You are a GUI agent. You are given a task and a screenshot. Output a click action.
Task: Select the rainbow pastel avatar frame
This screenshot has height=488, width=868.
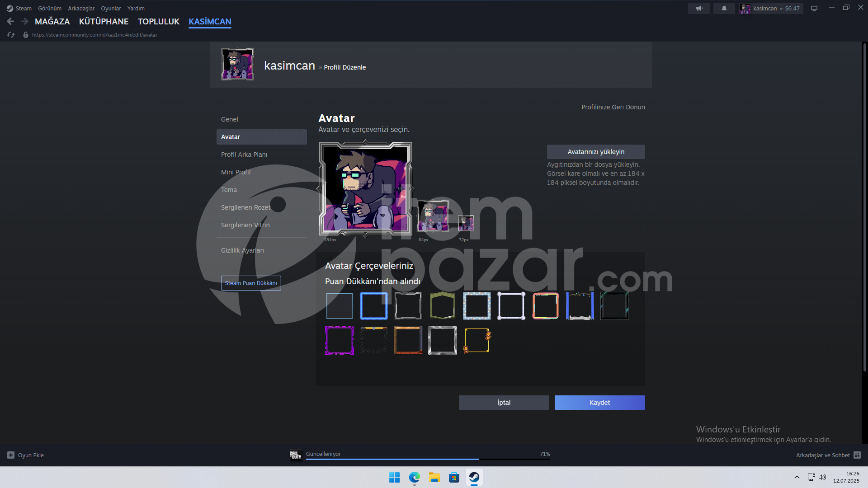tap(546, 306)
